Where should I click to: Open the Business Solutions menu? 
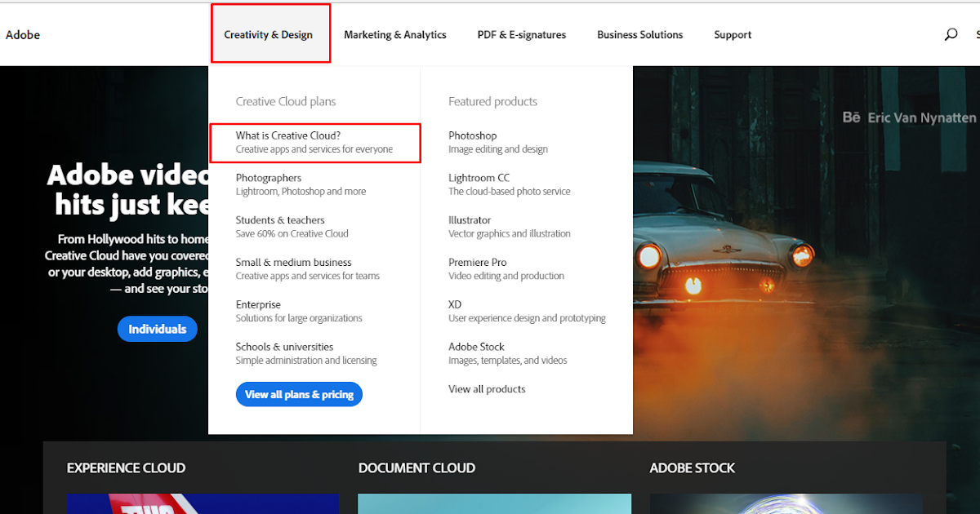(640, 34)
